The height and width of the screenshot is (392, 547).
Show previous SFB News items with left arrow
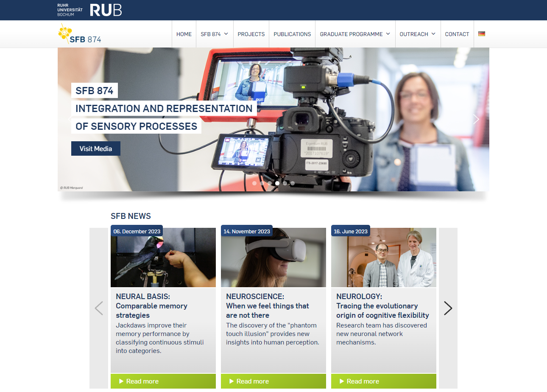(99, 308)
